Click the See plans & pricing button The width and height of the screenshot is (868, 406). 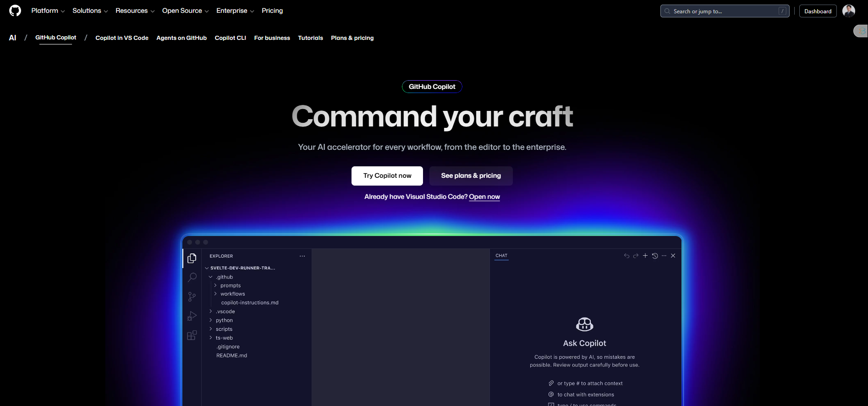(471, 176)
